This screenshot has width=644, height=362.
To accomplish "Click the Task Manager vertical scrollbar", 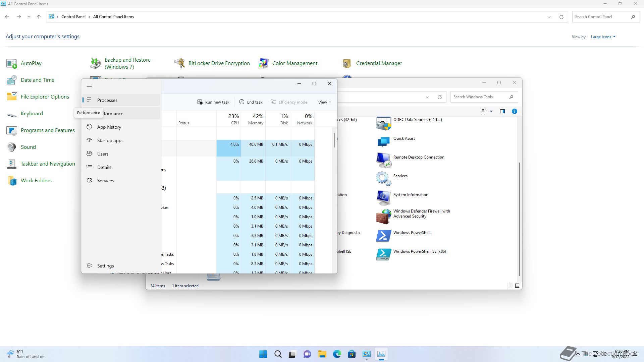I will coord(334,140).
